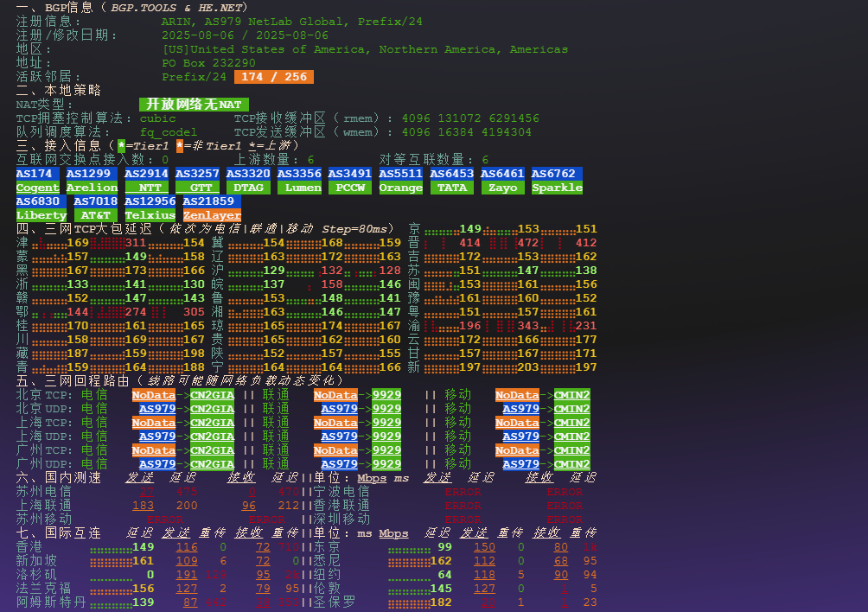Select the AT&T green label

pyautogui.click(x=95, y=215)
